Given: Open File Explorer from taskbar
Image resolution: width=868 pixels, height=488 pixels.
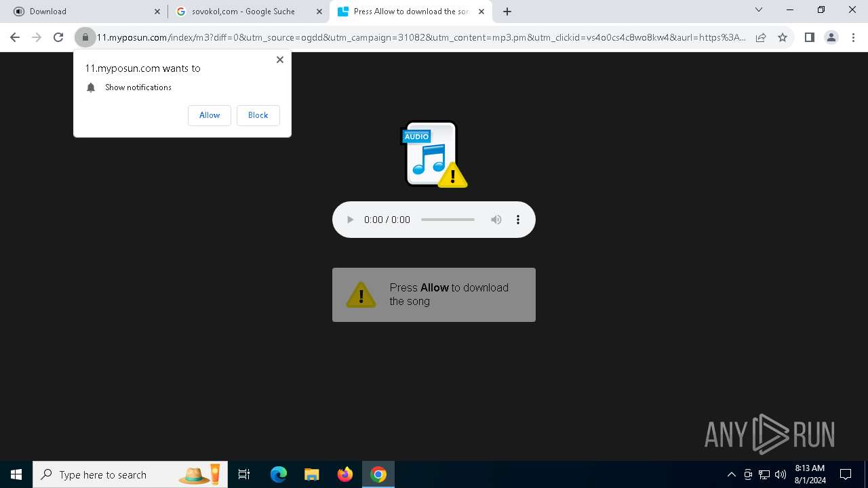Looking at the screenshot, I should coord(312,474).
